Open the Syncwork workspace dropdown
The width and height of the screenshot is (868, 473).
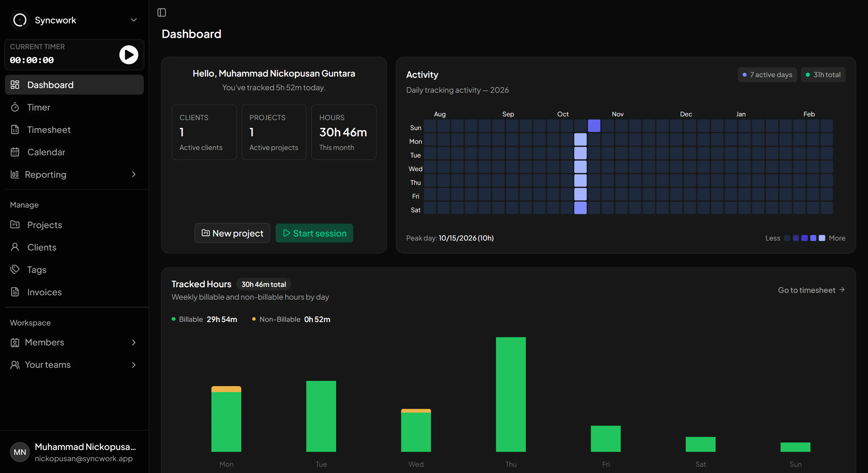pyautogui.click(x=75, y=20)
